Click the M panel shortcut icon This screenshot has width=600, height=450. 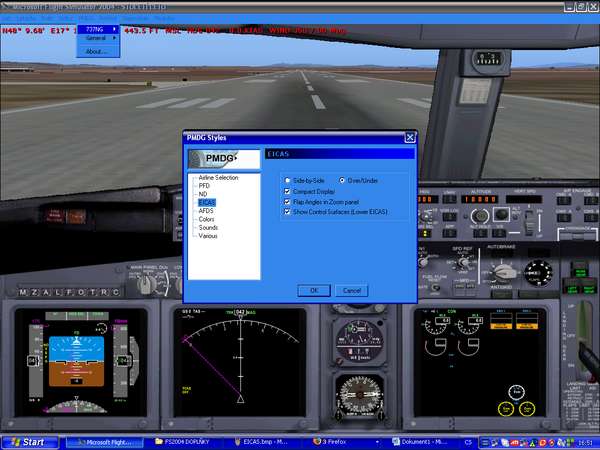coord(23,292)
